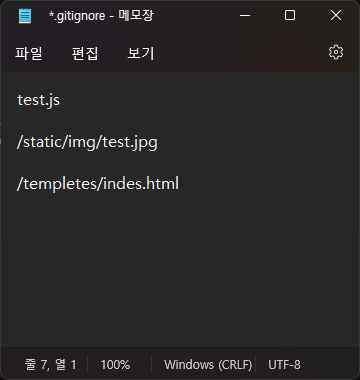Open the 파일 menu
This screenshot has height=380, width=360.
click(29, 53)
